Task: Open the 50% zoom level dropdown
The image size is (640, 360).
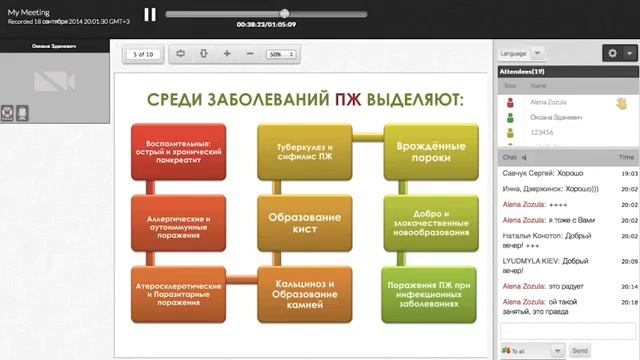Action: pos(281,54)
